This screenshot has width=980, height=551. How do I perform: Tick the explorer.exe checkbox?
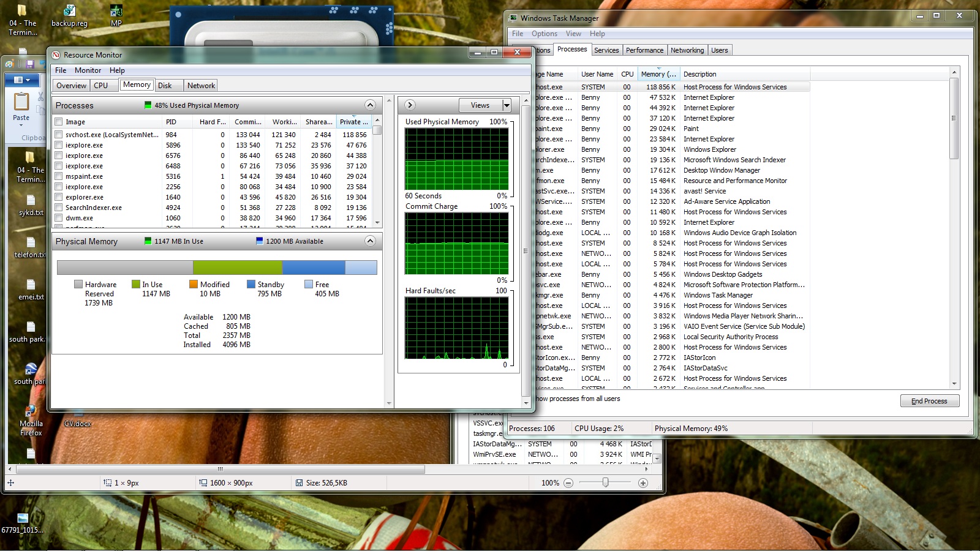coord(59,197)
